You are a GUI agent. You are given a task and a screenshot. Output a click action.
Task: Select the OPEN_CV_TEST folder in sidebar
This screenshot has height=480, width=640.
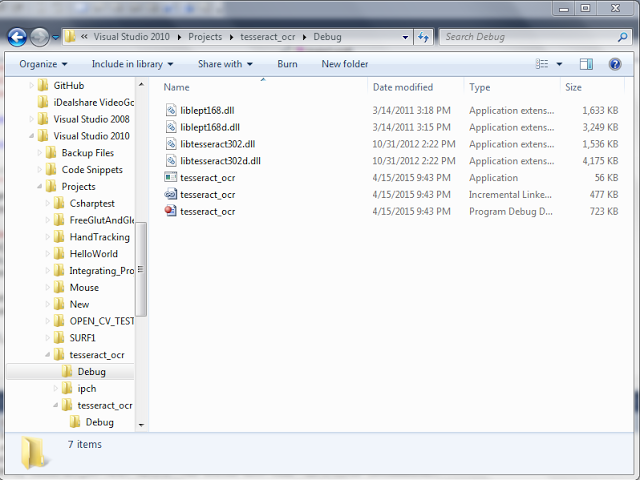102,321
